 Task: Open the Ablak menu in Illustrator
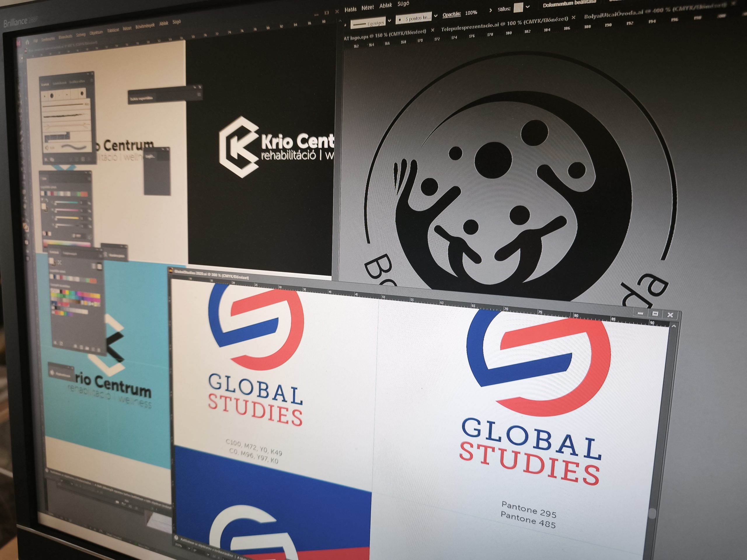click(385, 6)
